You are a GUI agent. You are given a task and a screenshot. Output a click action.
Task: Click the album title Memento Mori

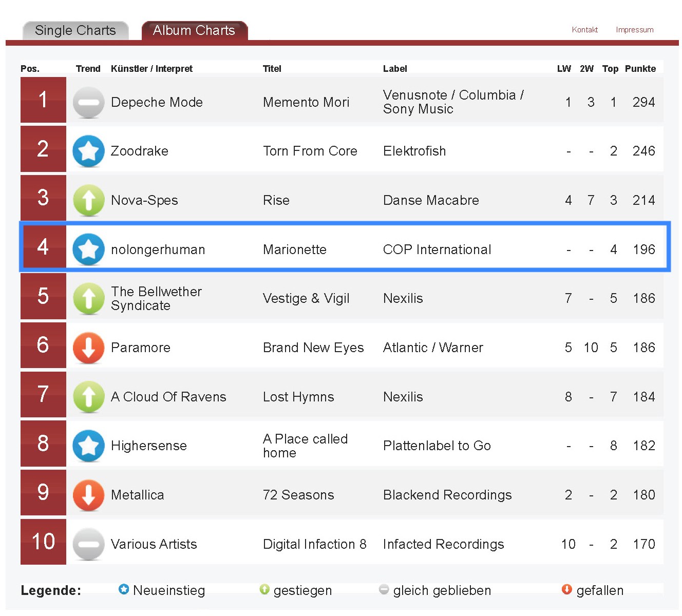[306, 102]
